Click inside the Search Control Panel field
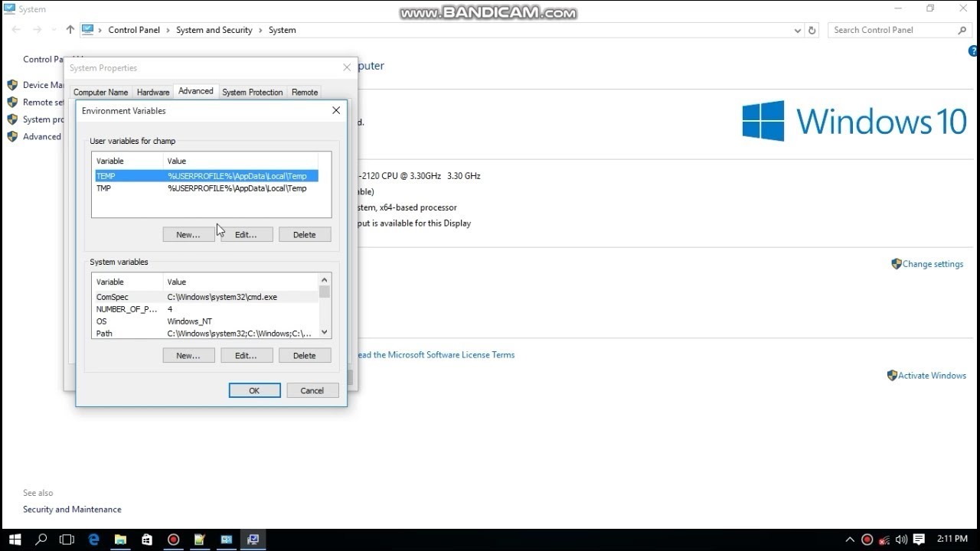The image size is (980, 551). pos(893,30)
